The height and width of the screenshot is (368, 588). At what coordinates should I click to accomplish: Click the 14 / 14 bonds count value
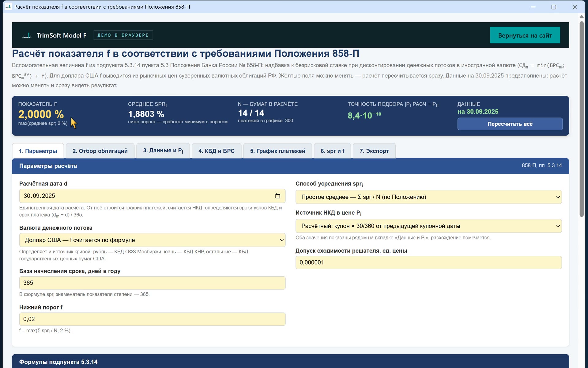[x=251, y=113]
